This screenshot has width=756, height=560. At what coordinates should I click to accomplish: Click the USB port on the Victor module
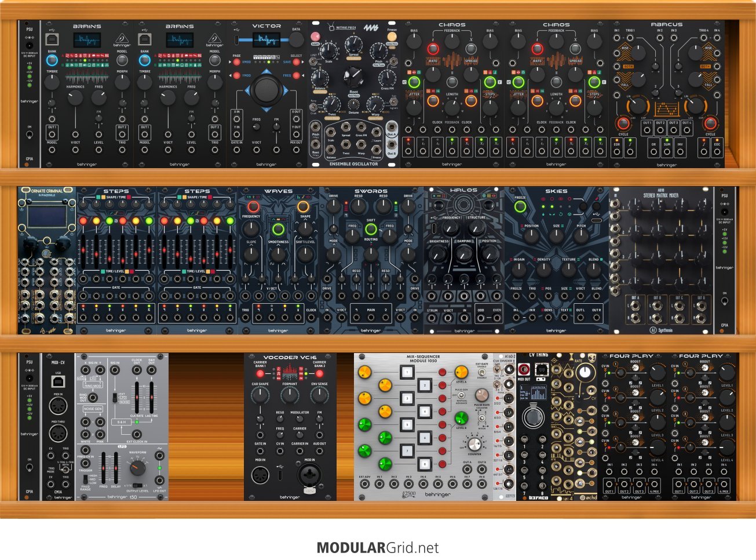[x=236, y=40]
